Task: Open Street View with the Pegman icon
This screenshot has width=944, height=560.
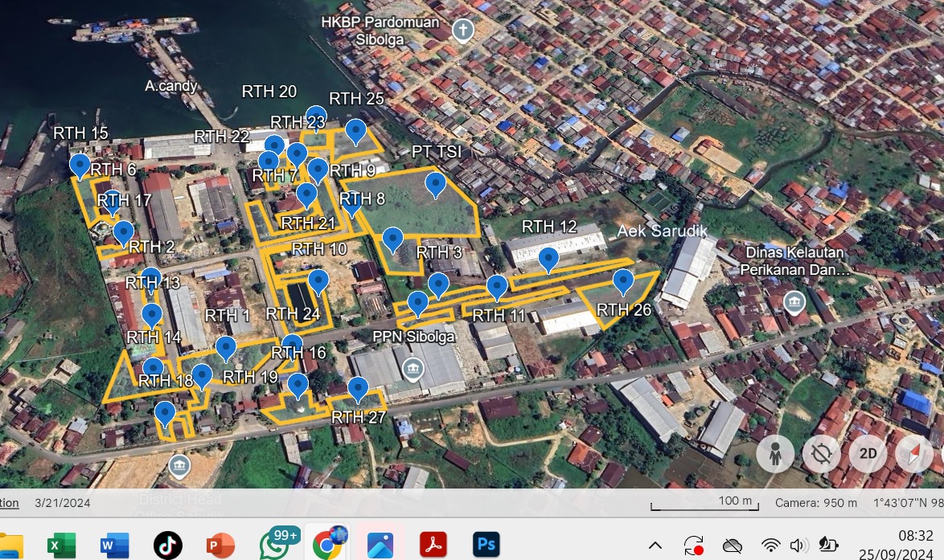Action: [775, 453]
